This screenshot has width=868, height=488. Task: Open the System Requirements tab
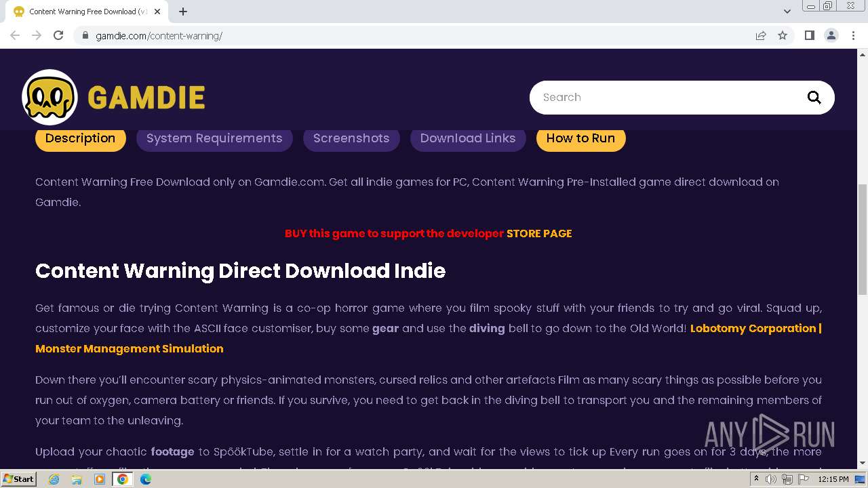[214, 138]
